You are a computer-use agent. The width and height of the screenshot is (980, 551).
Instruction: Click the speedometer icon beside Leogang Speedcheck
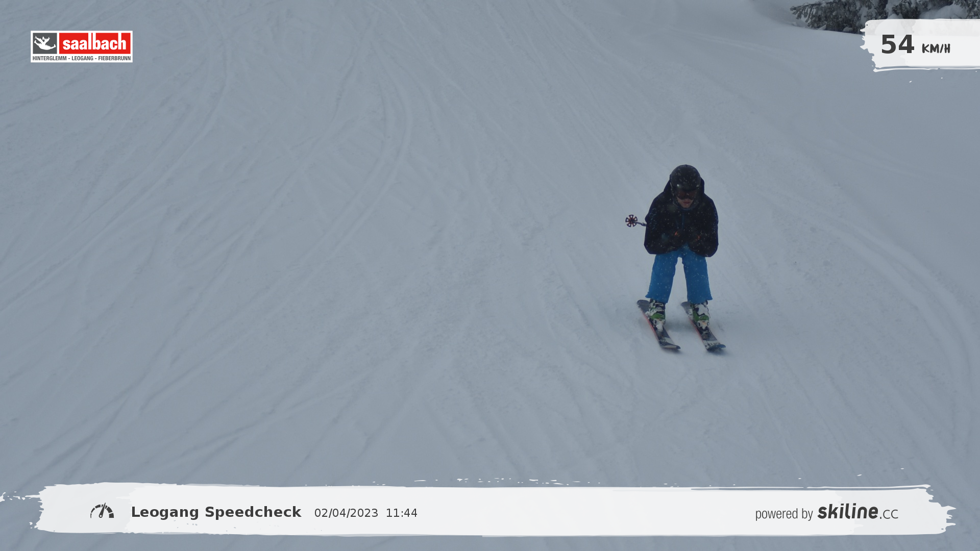point(102,511)
